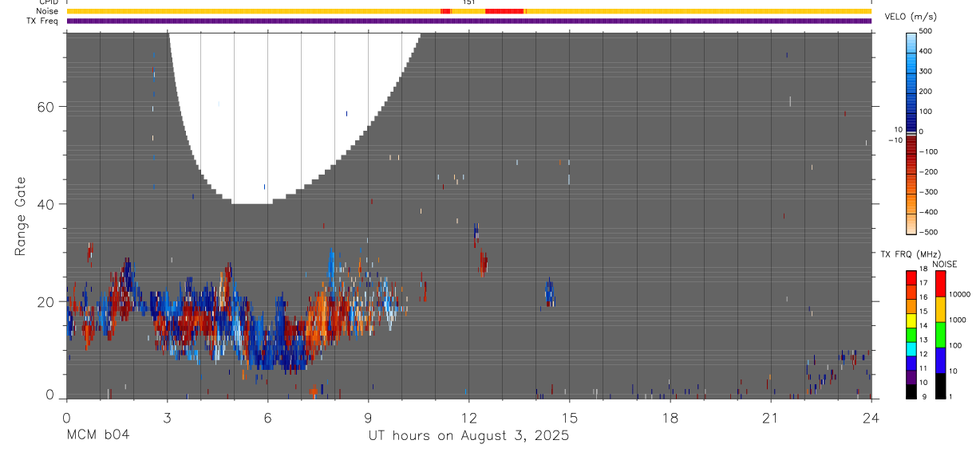Select the velocity gradient color bar

[911, 132]
